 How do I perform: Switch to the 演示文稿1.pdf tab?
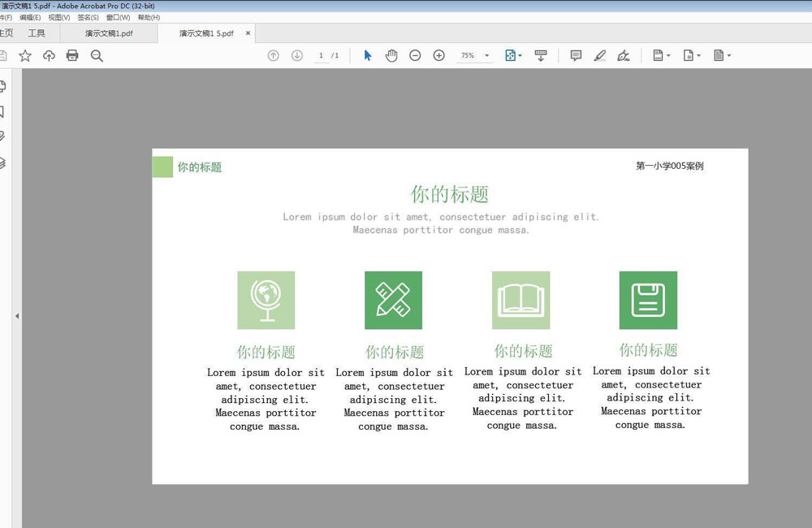tap(109, 33)
